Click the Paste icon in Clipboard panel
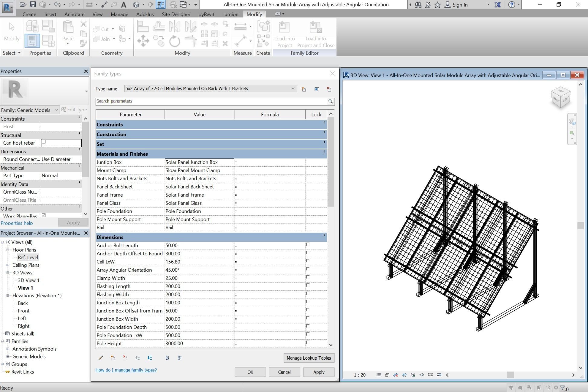Image resolution: width=588 pixels, height=392 pixels. click(68, 27)
